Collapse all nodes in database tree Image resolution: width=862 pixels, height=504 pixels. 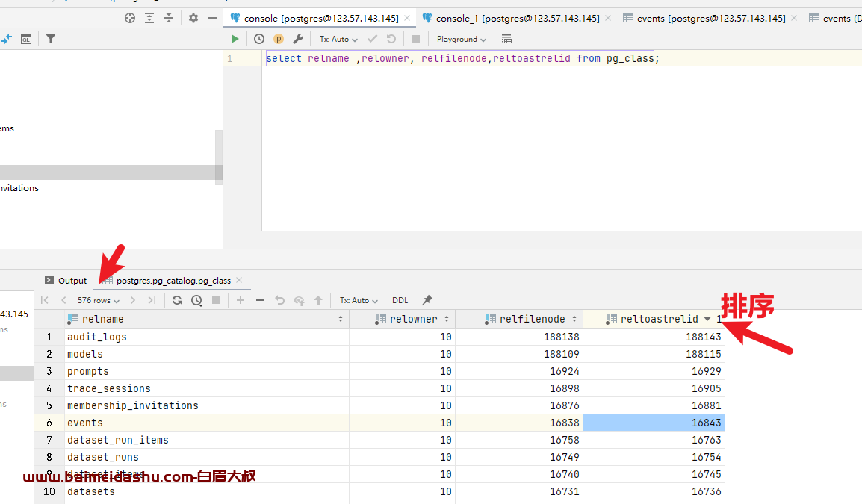169,18
